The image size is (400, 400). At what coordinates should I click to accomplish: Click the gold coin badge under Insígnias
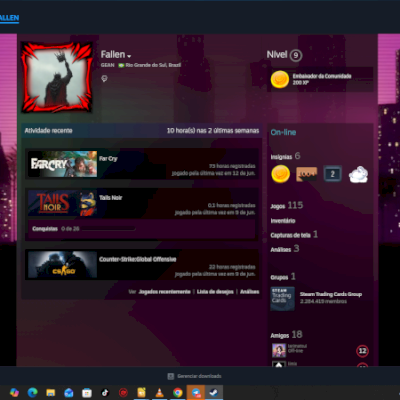(280, 174)
